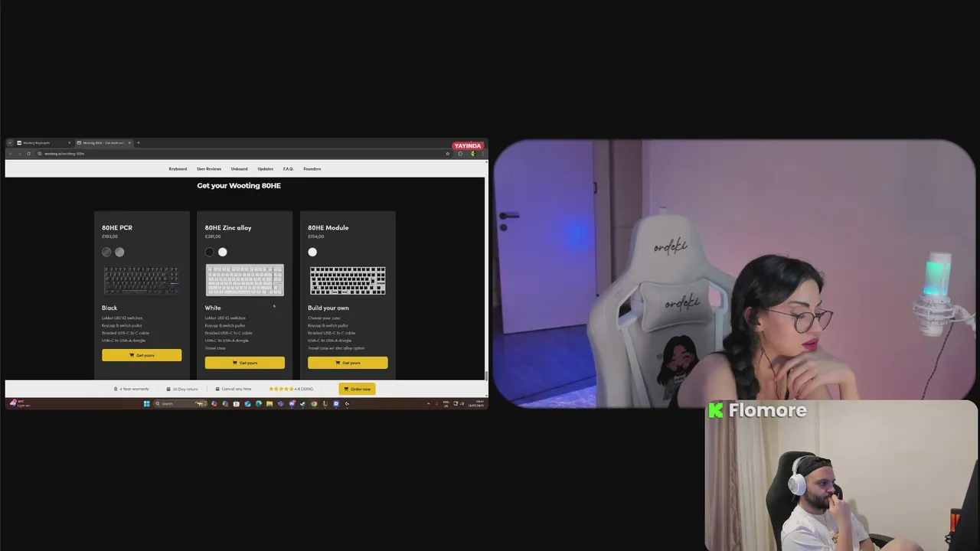Image resolution: width=980 pixels, height=551 pixels.
Task: Click the 80HE PCR title
Action: pos(117,227)
